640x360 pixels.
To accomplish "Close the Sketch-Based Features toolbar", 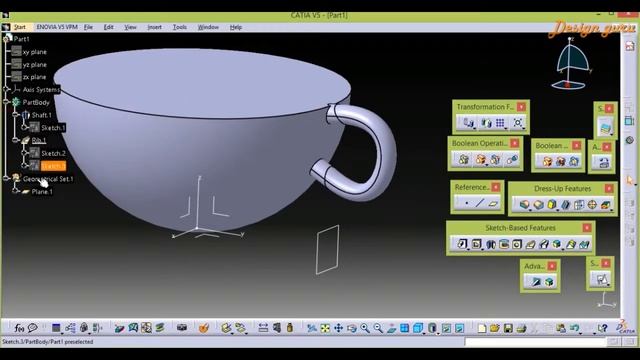I will 587,228.
